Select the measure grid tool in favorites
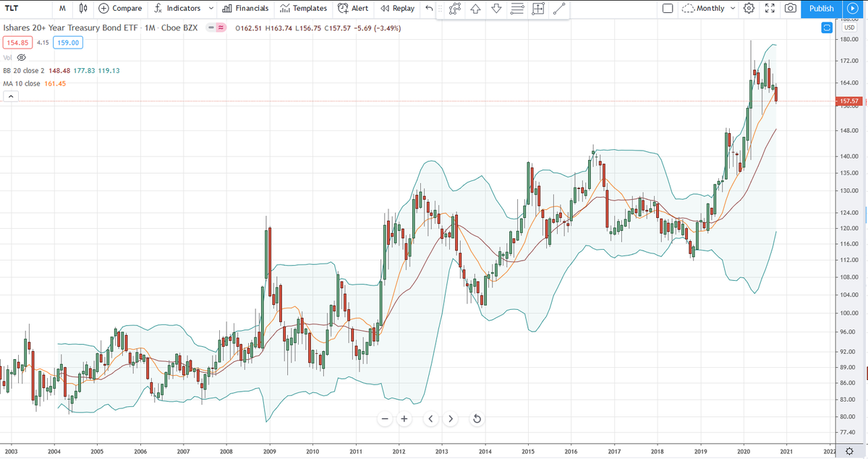Screen dimensions: 868x459 tap(538, 9)
